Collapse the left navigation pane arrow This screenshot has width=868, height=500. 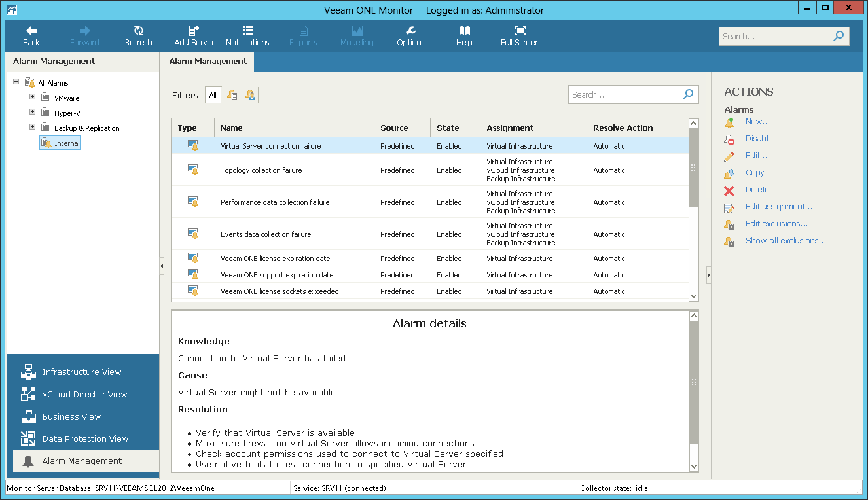162,266
